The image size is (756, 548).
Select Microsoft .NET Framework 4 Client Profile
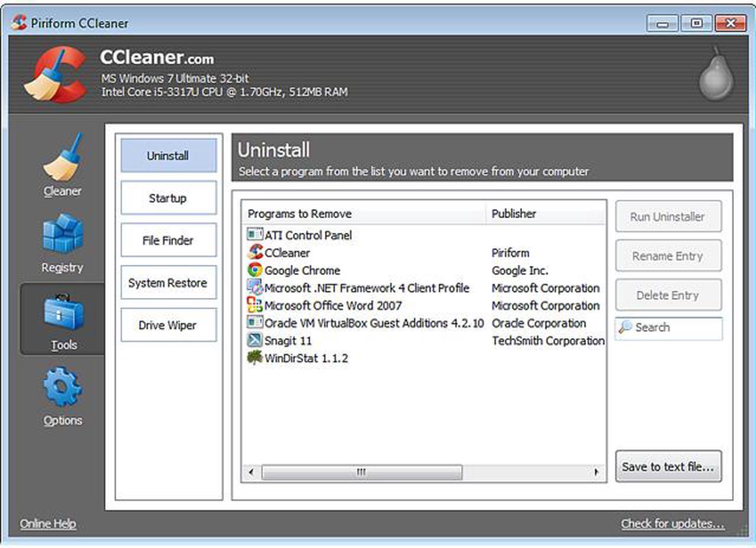(x=367, y=288)
